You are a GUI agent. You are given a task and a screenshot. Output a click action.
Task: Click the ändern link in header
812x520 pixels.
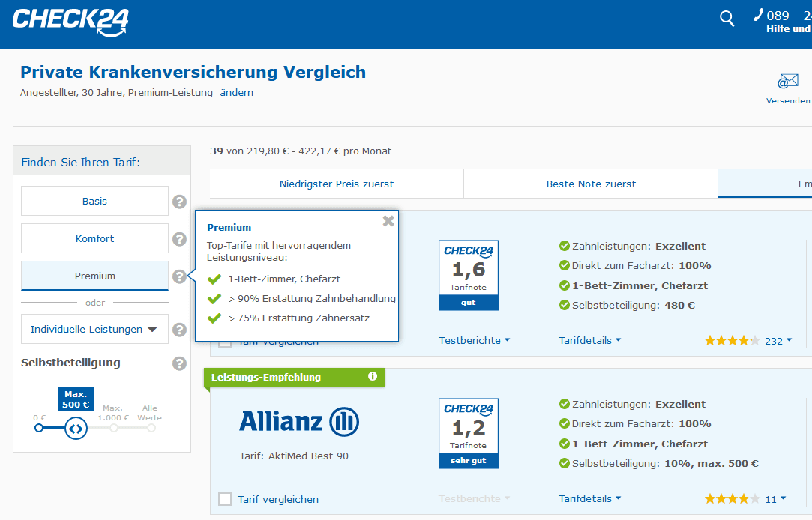[236, 93]
